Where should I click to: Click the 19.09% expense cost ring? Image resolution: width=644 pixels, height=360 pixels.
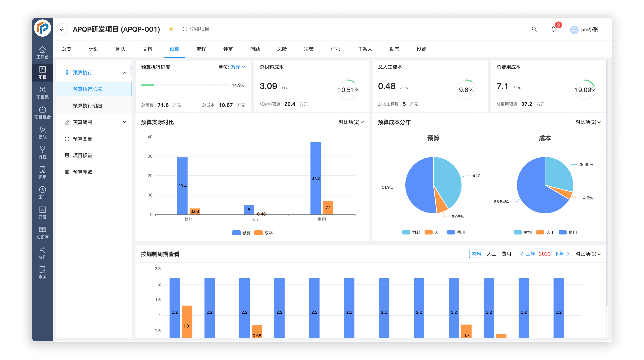(x=585, y=90)
